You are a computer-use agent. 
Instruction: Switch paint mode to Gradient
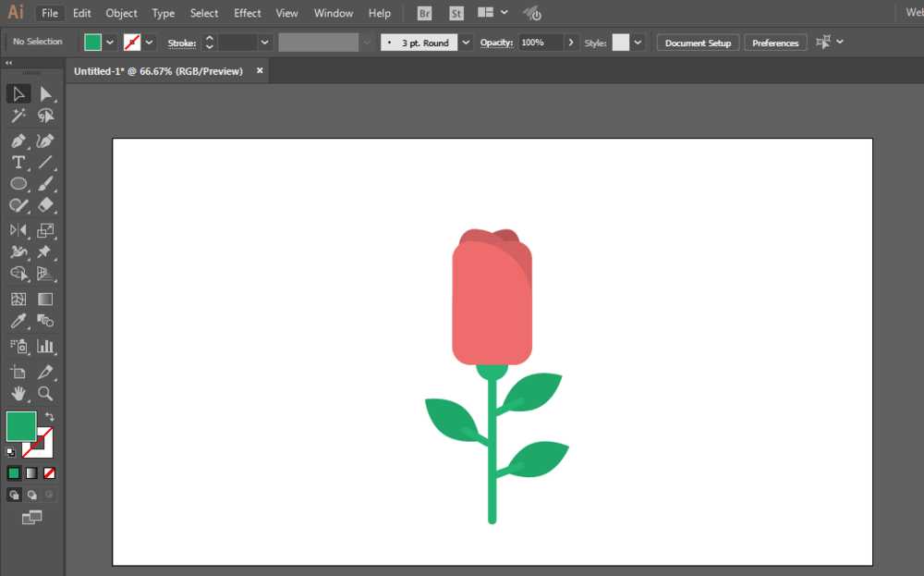click(31, 472)
